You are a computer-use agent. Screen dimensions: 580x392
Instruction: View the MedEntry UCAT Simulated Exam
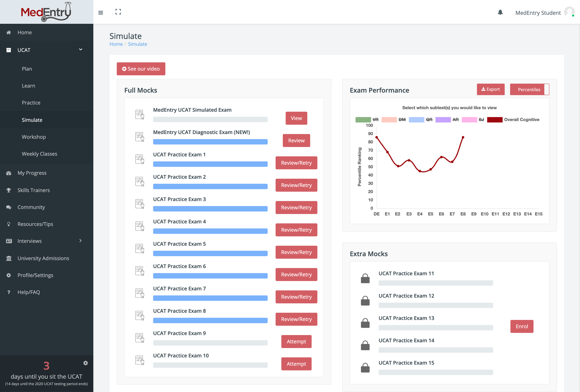point(296,118)
